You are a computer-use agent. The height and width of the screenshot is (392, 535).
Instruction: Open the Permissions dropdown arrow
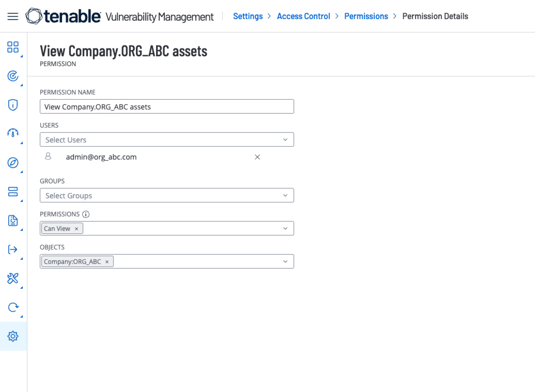285,229
